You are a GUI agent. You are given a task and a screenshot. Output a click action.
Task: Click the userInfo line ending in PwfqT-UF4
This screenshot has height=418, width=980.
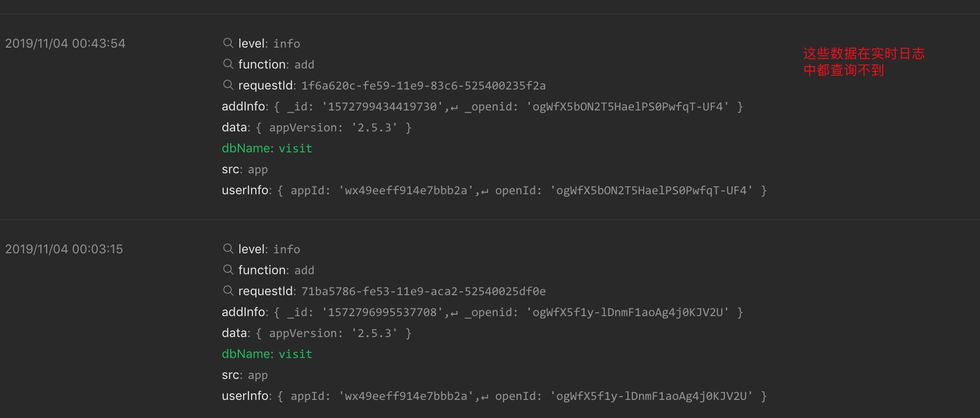[494, 190]
